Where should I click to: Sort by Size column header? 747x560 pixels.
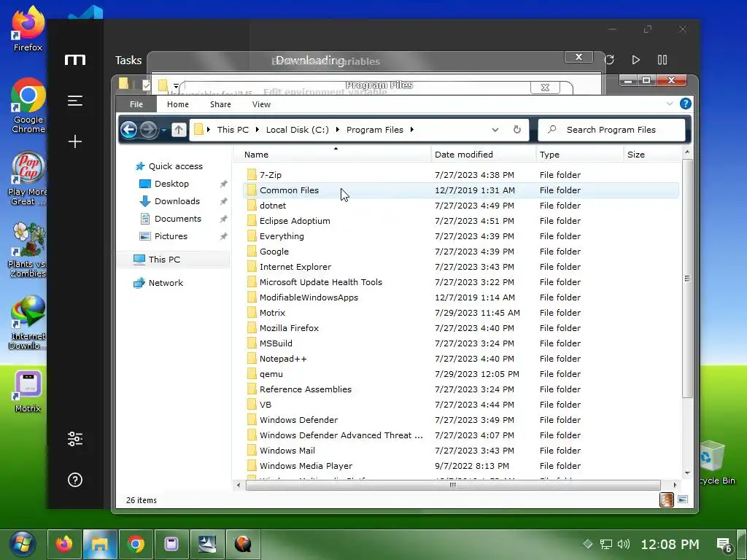coord(653,155)
